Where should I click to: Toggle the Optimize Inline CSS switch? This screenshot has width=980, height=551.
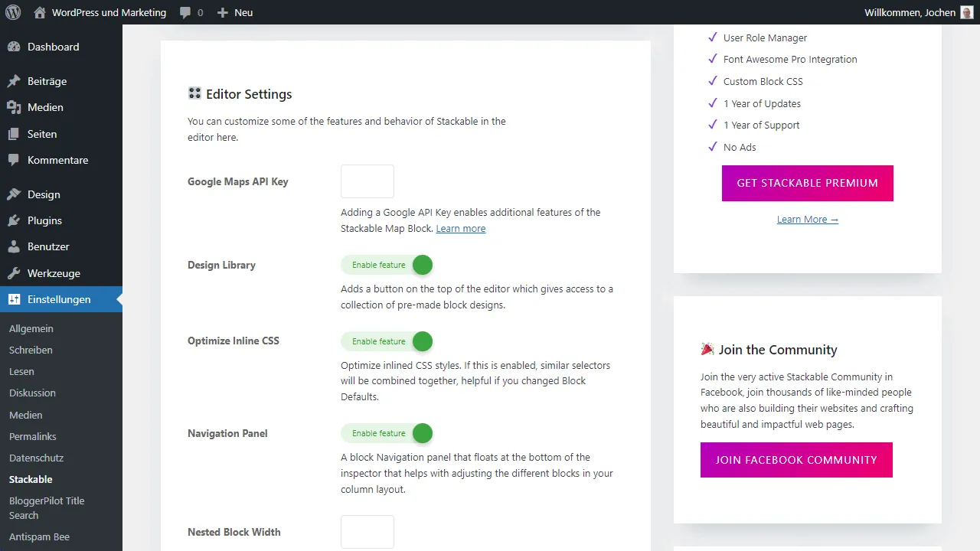[x=387, y=341]
